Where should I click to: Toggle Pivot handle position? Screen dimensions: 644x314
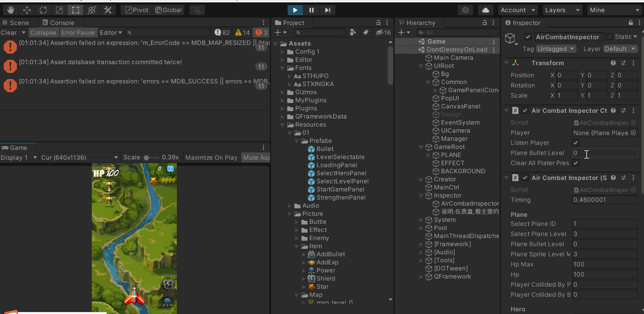coord(136,10)
